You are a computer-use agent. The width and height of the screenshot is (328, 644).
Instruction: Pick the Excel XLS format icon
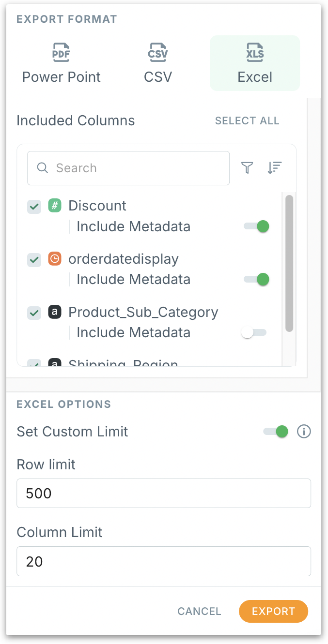coord(255,53)
